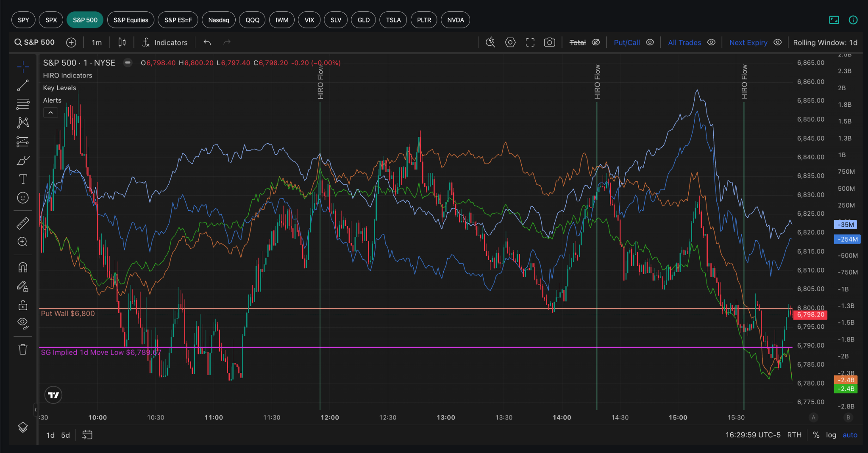
Task: Open the candlestick chart style selector
Action: 122,42
